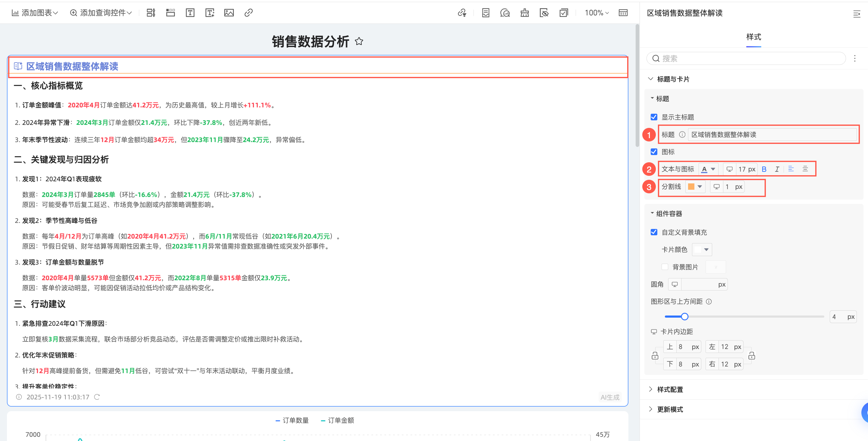
Task: Enable the 背景图片 checkbox
Action: tap(665, 267)
